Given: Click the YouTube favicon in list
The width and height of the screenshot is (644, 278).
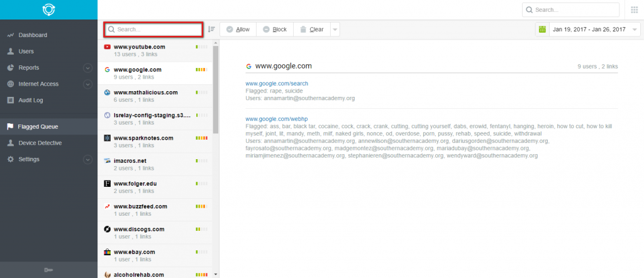Looking at the screenshot, I should pos(107,47).
